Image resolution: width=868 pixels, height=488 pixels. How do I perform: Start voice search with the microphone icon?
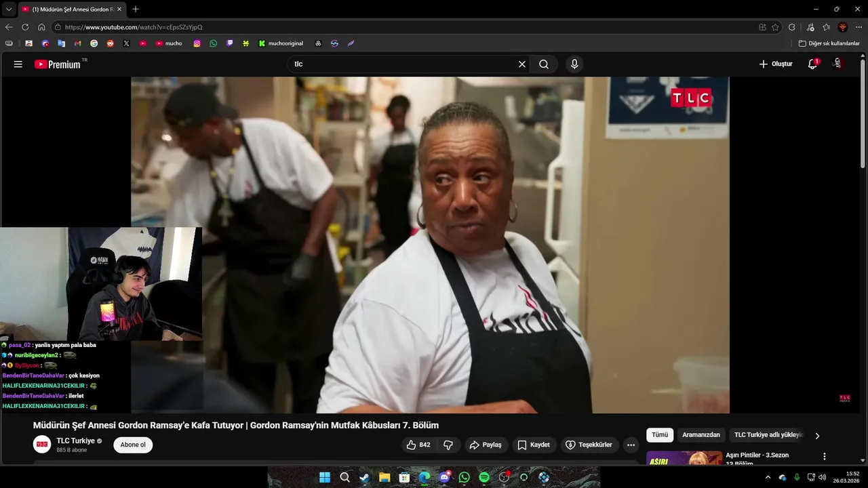[574, 64]
